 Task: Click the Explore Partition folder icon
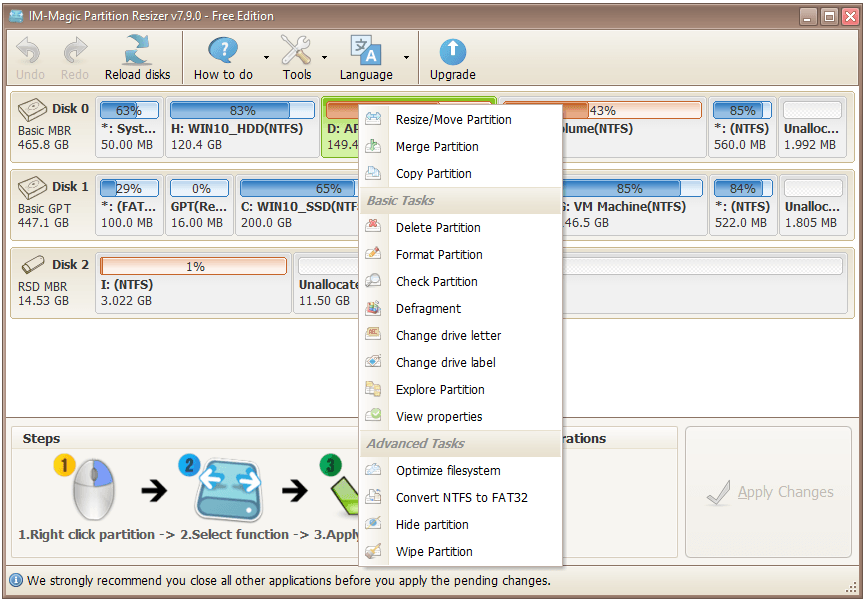pos(373,388)
